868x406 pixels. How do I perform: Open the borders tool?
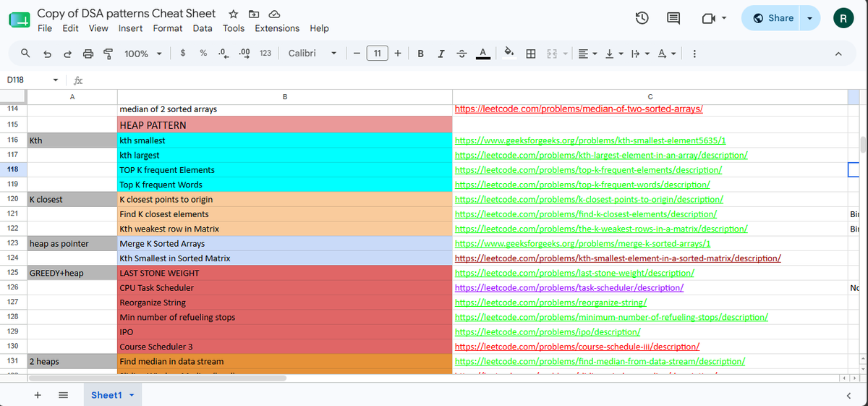[x=530, y=54]
